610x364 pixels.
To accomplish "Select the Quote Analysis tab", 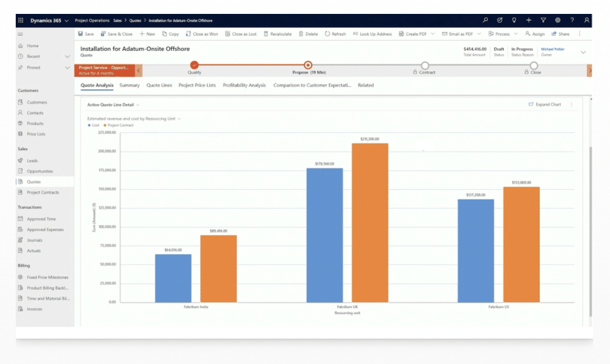I will [97, 85].
